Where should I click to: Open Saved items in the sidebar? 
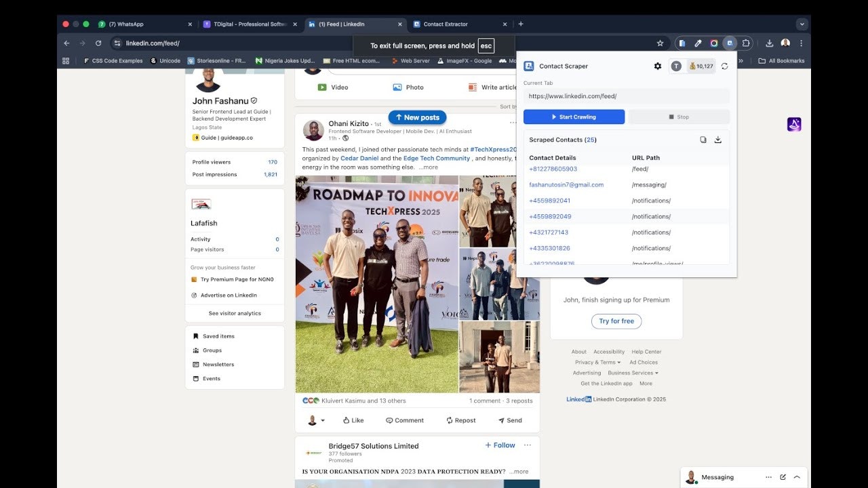(x=214, y=336)
